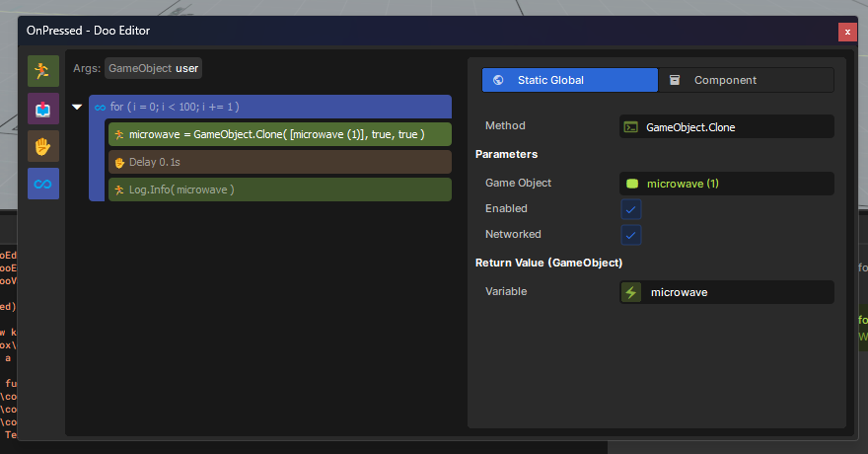Click the inbox tray sidebar icon
The image size is (868, 454).
pos(42,108)
